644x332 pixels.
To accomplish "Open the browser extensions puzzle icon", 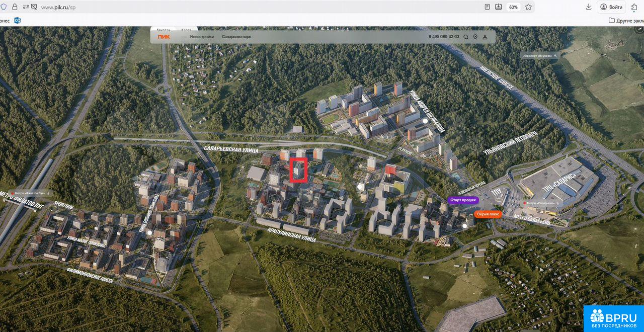I will coord(634,7).
